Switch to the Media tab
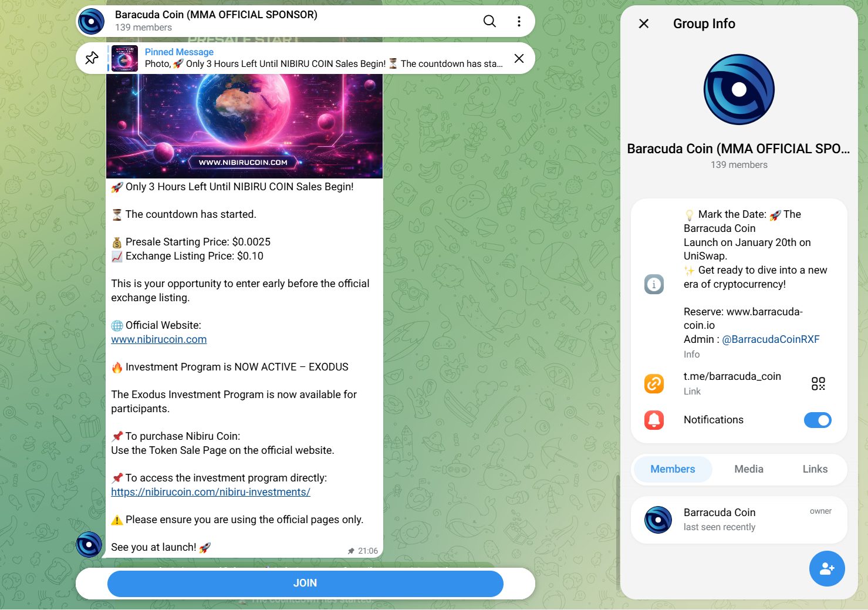The height and width of the screenshot is (610, 868). tap(749, 469)
